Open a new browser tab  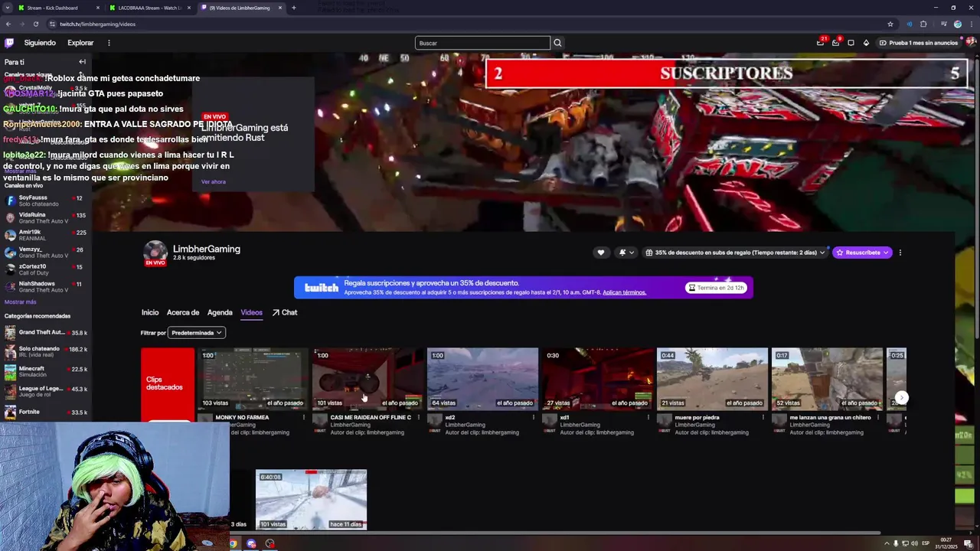click(x=293, y=8)
